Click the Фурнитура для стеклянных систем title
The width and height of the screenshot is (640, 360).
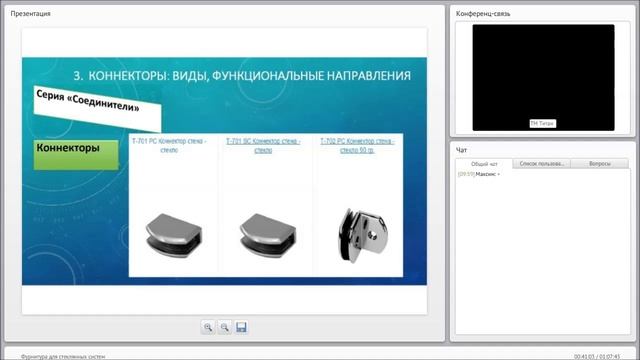(63, 357)
